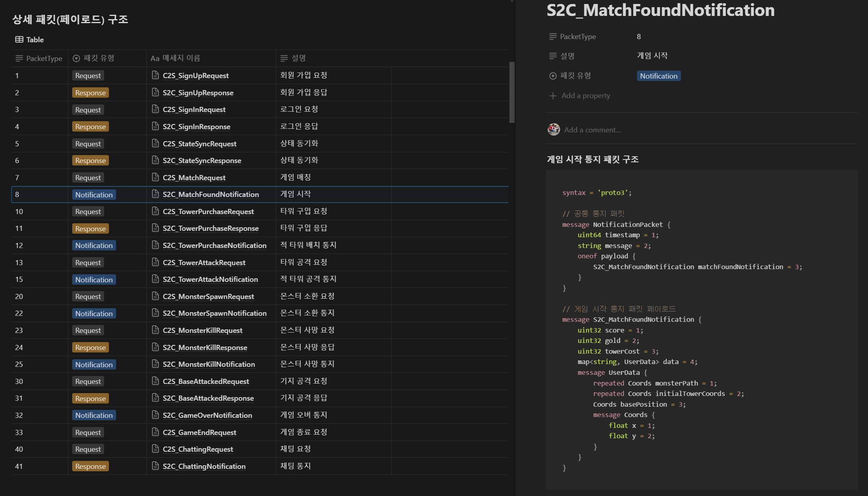This screenshot has height=496, width=868.
Task: Click the proto3 code block
Action: [702, 330]
